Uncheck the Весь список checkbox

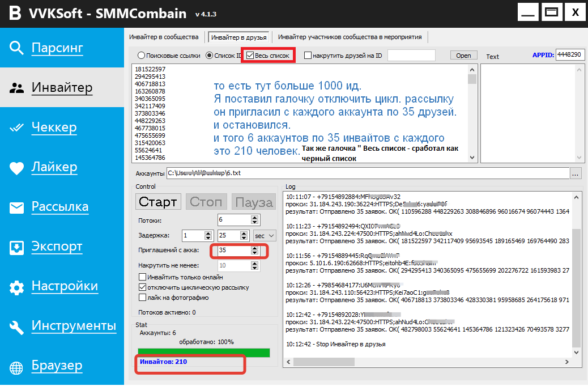pos(250,56)
